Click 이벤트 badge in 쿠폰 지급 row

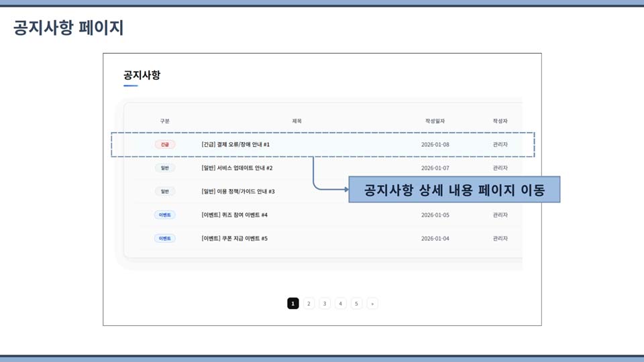164,239
